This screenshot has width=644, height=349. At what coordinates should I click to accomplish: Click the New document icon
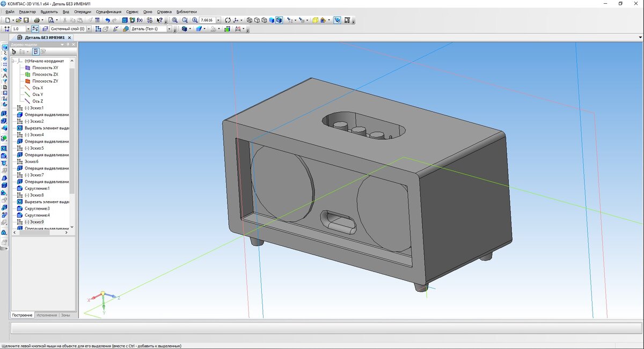point(8,20)
